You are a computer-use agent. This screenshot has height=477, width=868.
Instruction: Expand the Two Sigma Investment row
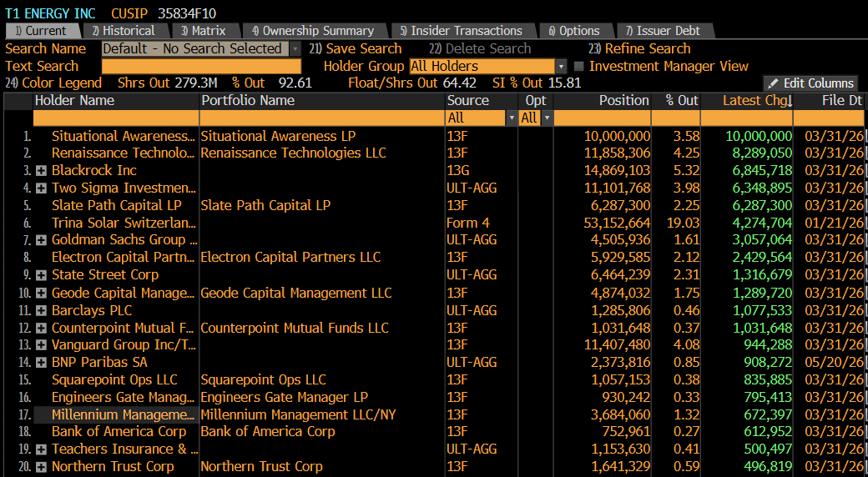pyautogui.click(x=41, y=188)
